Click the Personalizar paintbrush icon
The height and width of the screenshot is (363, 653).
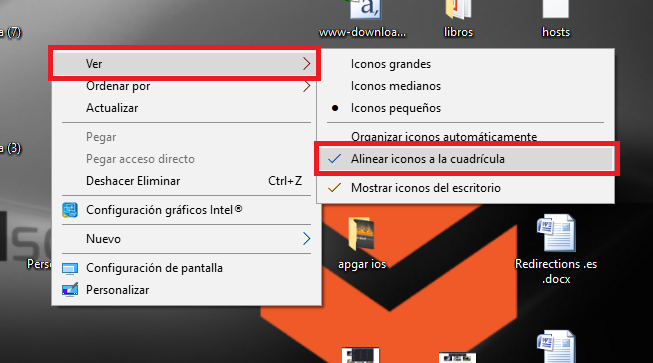70,290
